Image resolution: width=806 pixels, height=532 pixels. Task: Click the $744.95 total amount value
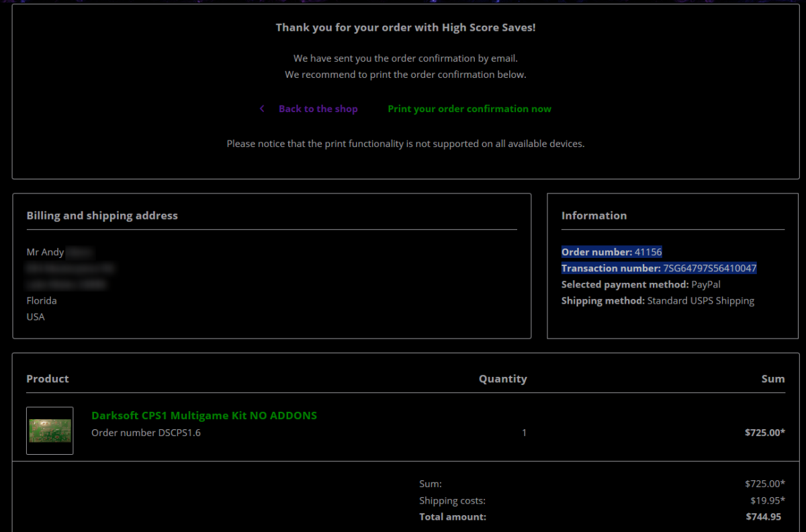[x=763, y=517]
